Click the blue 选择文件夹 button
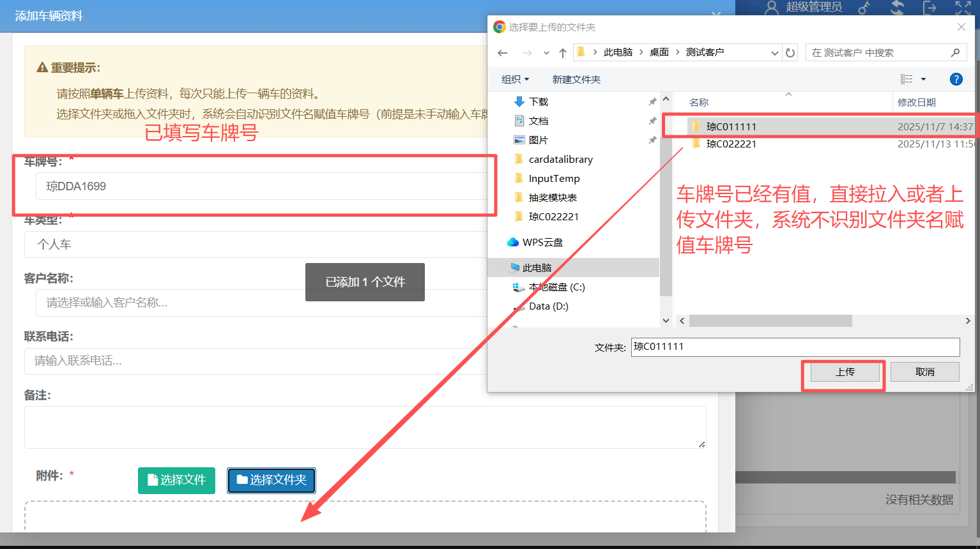Screen dimensions: 980x549 click(271, 480)
